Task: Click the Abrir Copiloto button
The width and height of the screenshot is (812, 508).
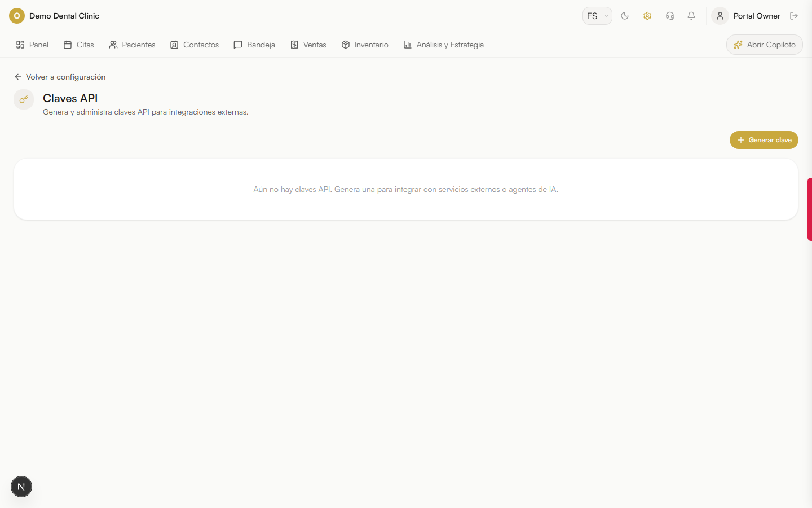Action: (765, 45)
